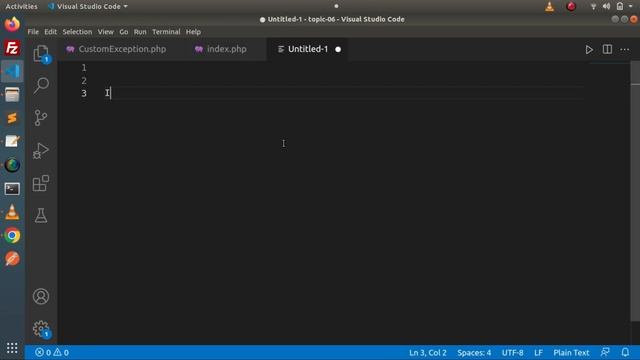Close Untitled-1 via unsaved dot
Screen dimensions: 640x360
tap(338, 49)
